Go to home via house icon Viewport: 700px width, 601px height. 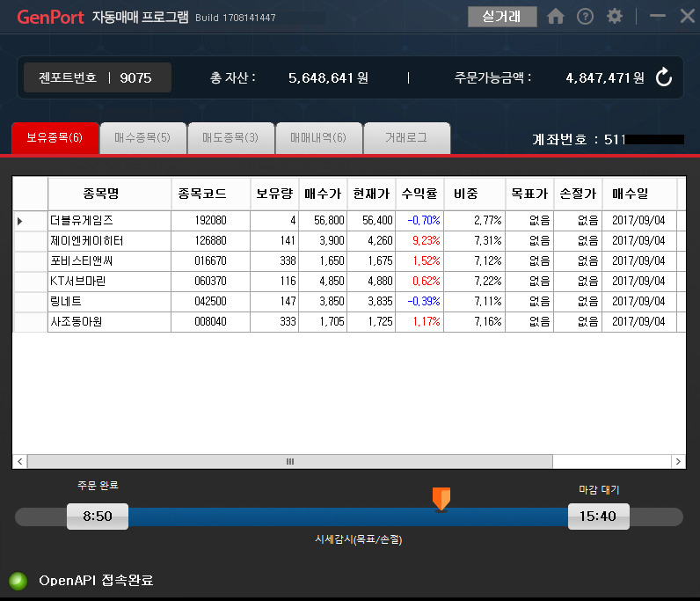point(556,17)
